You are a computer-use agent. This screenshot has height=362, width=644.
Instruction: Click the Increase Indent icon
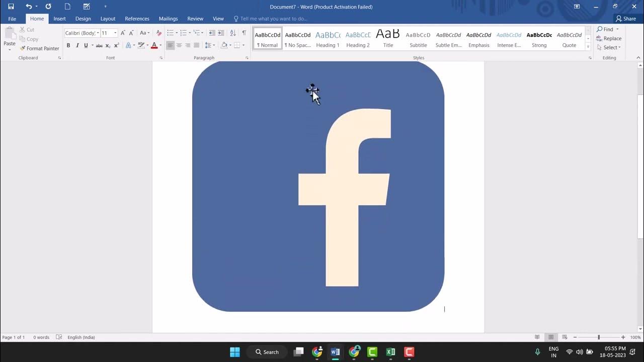coord(221,33)
